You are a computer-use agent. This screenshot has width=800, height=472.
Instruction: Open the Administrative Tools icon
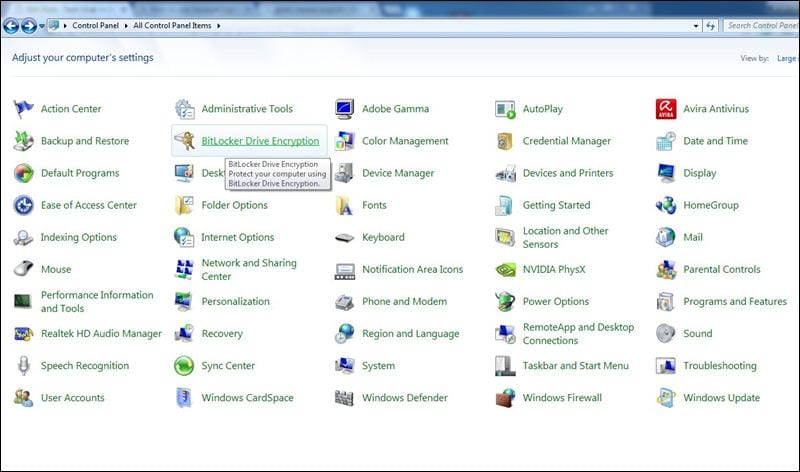point(184,109)
